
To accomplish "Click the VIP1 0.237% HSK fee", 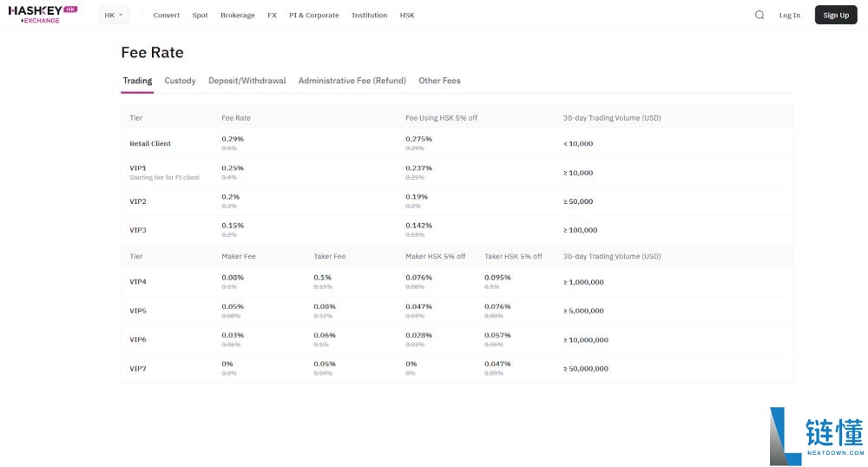I will tap(418, 168).
